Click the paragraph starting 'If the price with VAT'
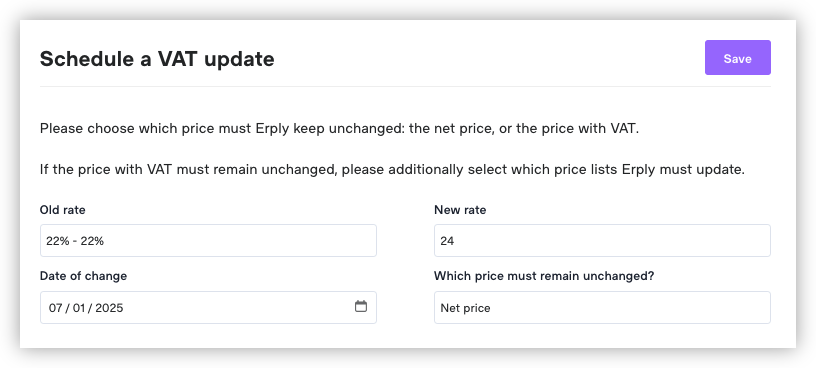This screenshot has height=368, width=816. (x=392, y=170)
